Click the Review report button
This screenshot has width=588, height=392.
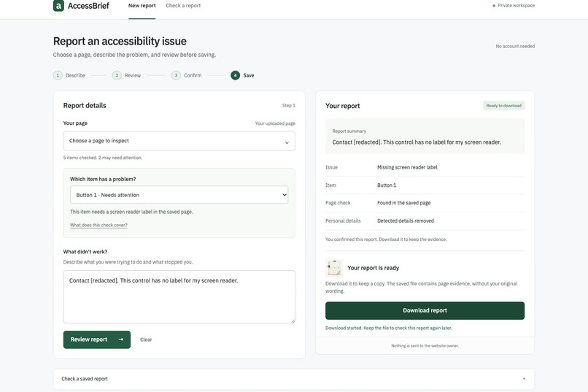97,339
